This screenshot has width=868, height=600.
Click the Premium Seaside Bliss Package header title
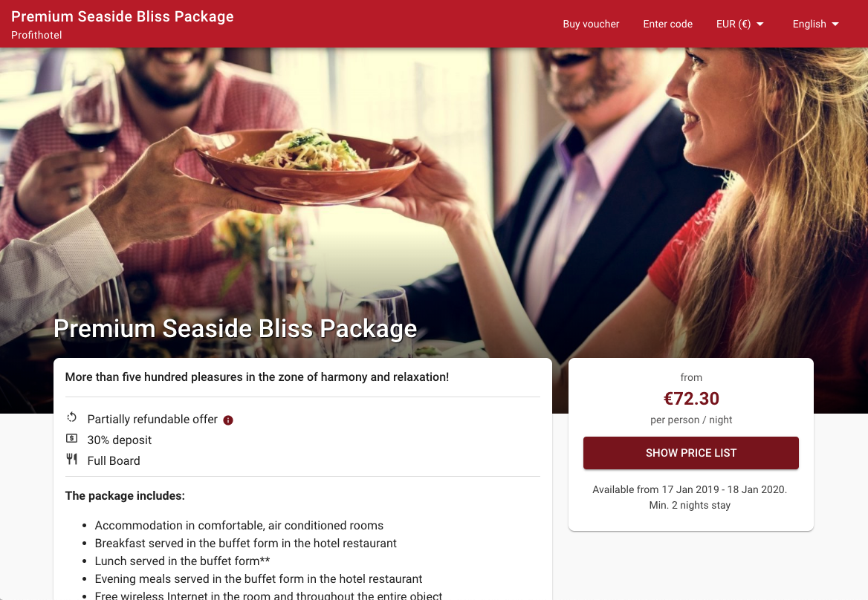pos(123,16)
